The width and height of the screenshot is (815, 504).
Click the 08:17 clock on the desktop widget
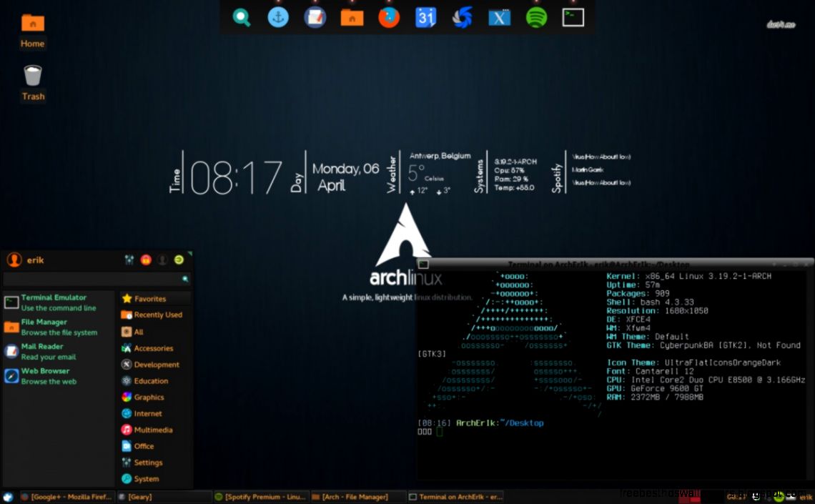(237, 177)
